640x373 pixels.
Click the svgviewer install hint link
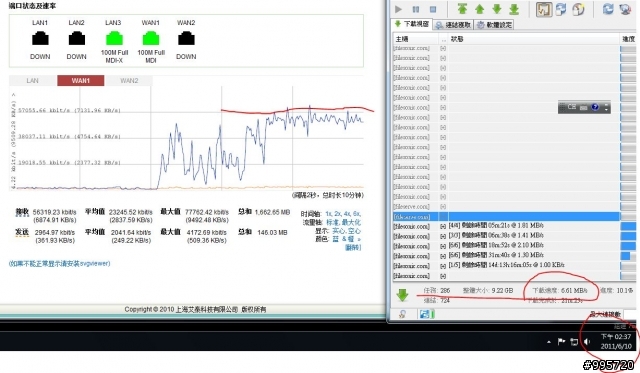[60, 264]
